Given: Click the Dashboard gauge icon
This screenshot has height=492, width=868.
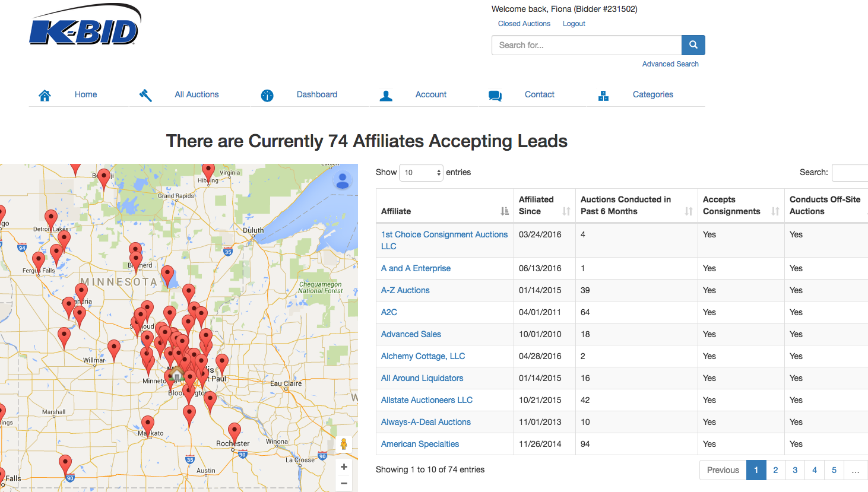Looking at the screenshot, I should click(x=267, y=95).
